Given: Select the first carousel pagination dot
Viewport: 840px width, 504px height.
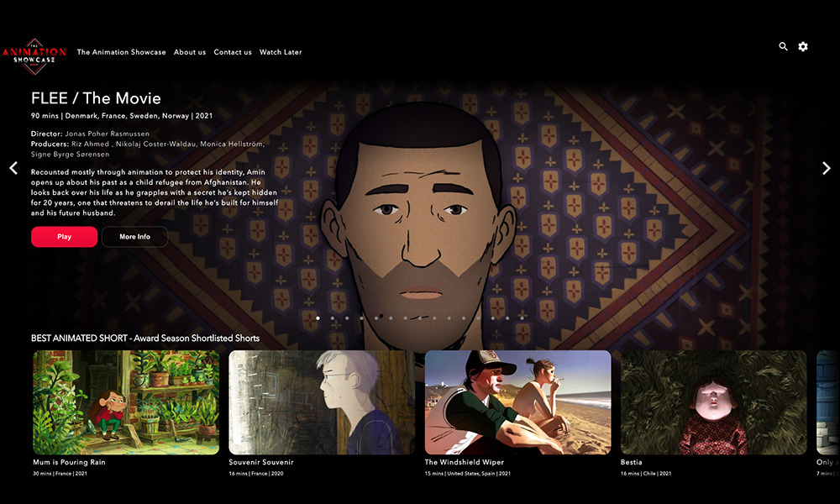Looking at the screenshot, I should [318, 318].
